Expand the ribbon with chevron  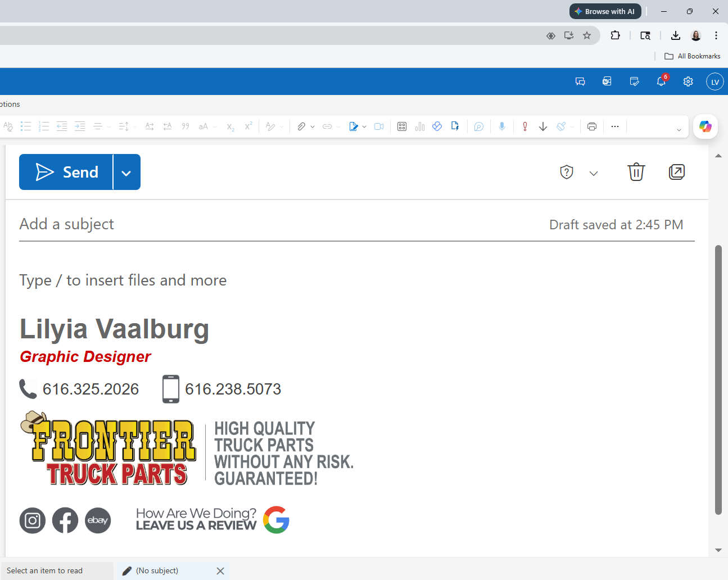[679, 130]
